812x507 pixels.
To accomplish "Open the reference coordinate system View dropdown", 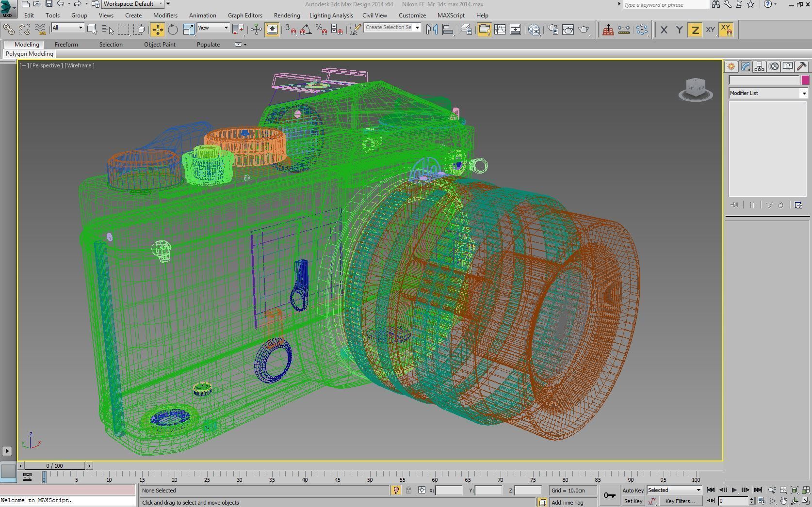I will (x=213, y=28).
